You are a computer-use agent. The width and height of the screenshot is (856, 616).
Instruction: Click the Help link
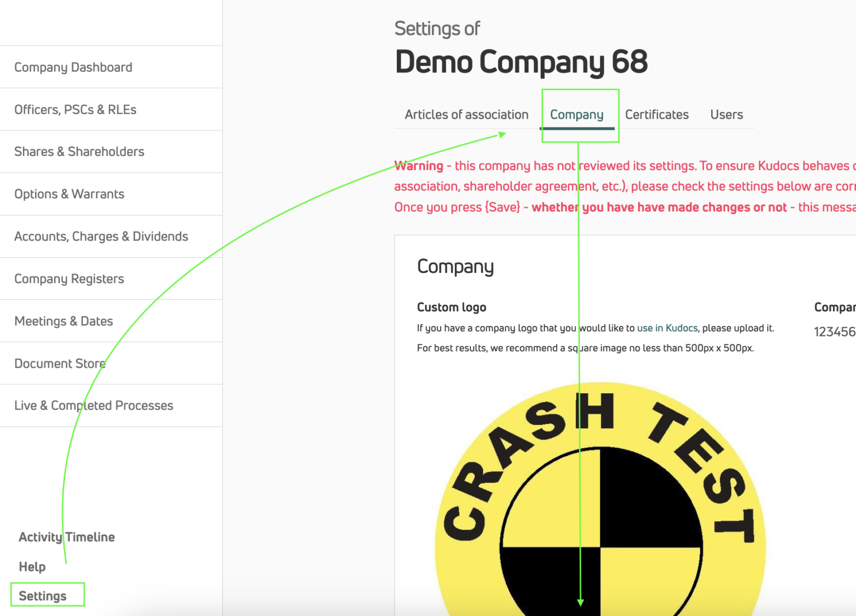click(x=32, y=566)
